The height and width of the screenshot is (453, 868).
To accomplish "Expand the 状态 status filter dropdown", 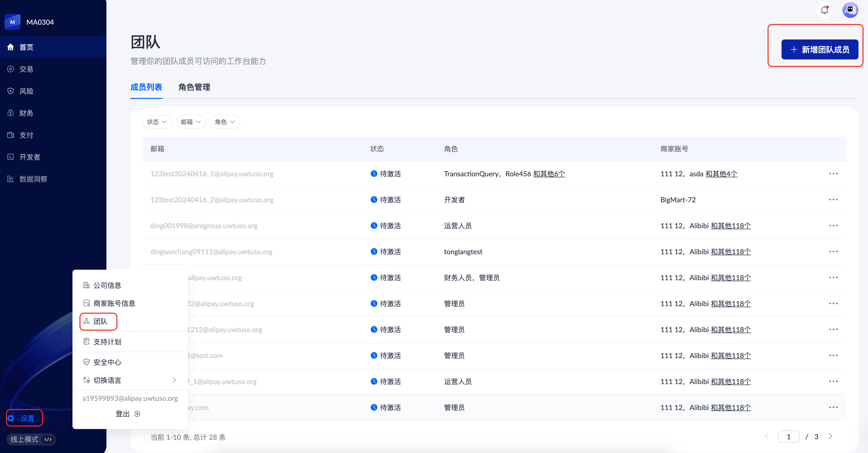I will pos(157,122).
